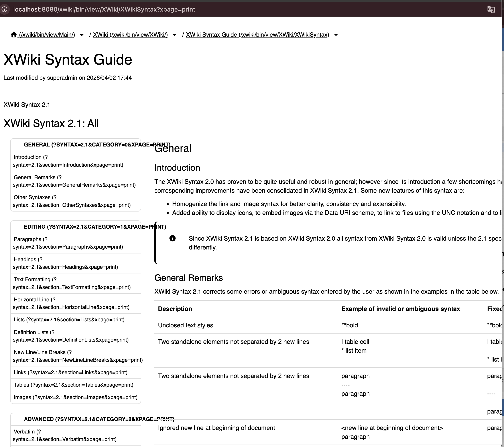Select the ADVANCED category header

(99, 419)
